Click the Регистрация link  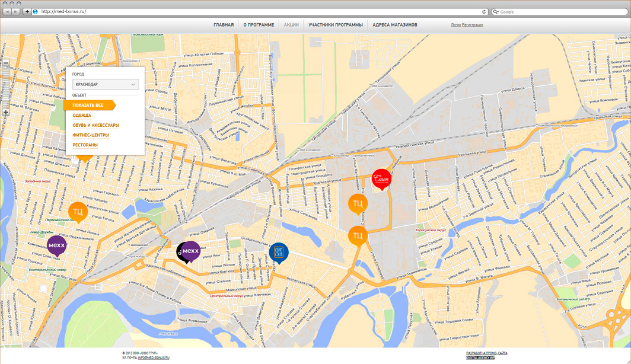[x=473, y=25]
